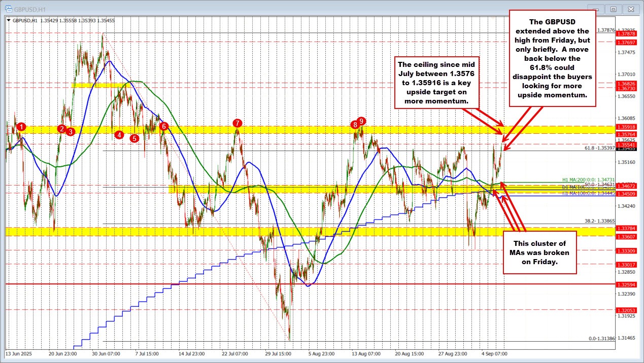
Task: Click the 1.31465 price scale value
Action: 626,338
